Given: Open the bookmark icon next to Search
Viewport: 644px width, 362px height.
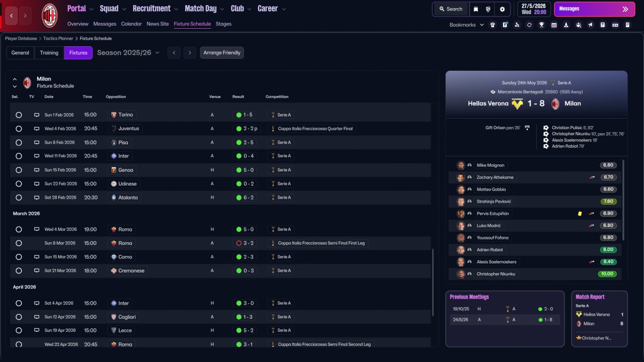Looking at the screenshot, I should (x=476, y=9).
